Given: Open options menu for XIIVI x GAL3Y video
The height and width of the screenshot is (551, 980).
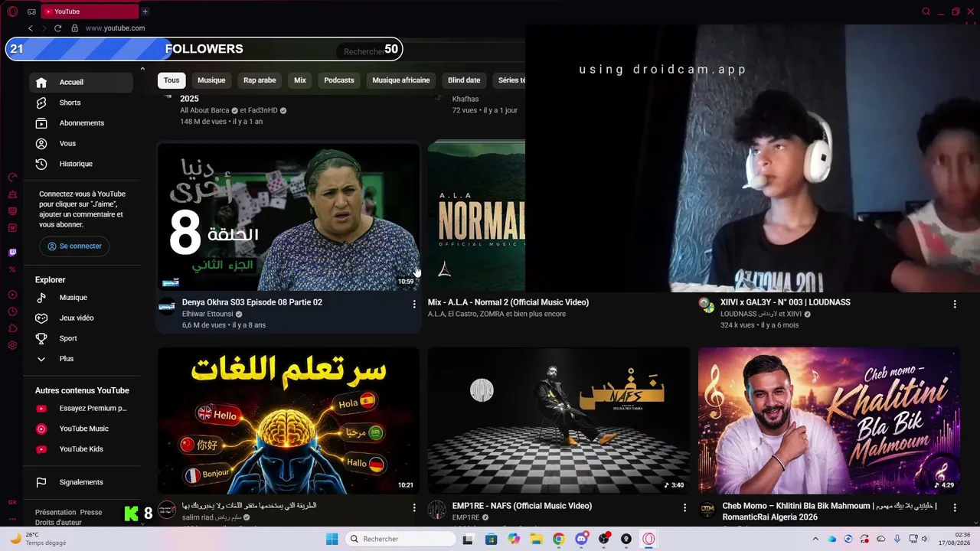Looking at the screenshot, I should tap(955, 305).
